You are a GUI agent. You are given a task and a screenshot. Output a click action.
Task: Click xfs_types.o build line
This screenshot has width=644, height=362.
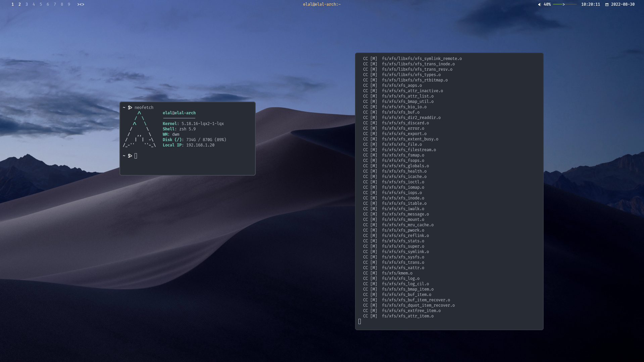point(402,75)
